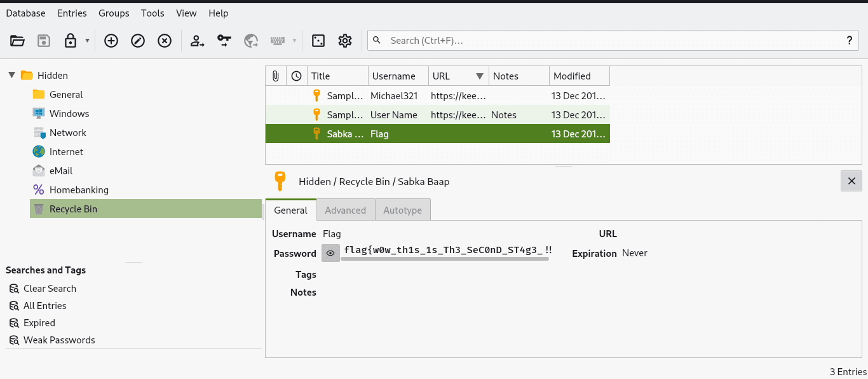Viewport: 868px width, 379px height.
Task: Collapse the Hidden root group
Action: click(12, 75)
